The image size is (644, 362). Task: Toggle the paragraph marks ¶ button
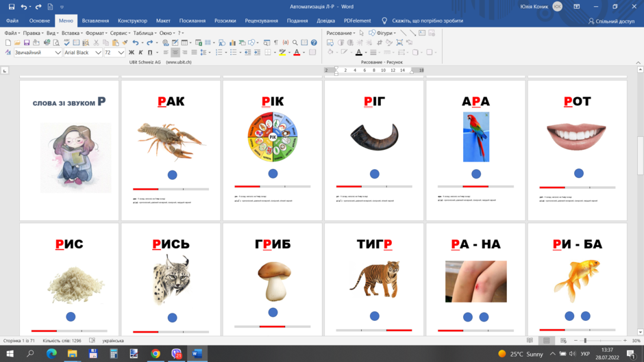coord(276,42)
